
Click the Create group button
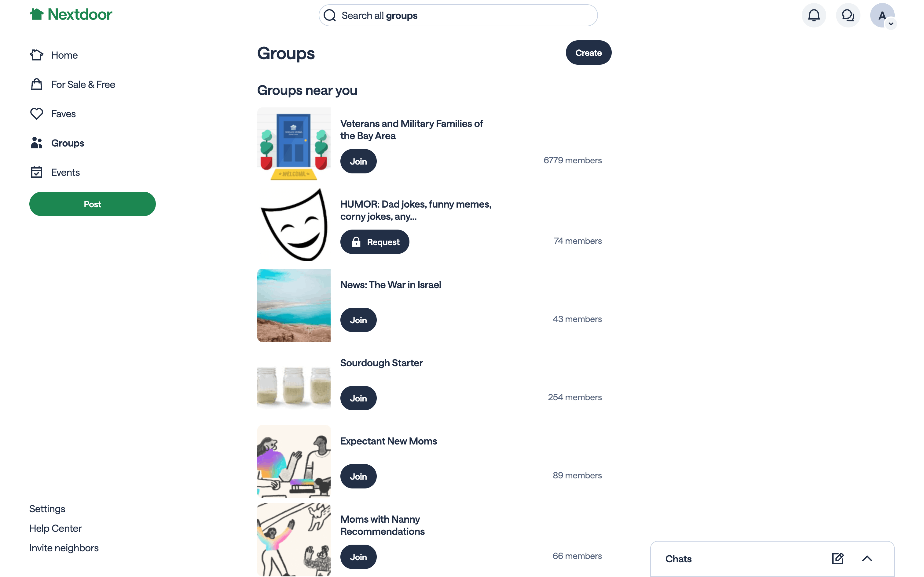click(588, 53)
